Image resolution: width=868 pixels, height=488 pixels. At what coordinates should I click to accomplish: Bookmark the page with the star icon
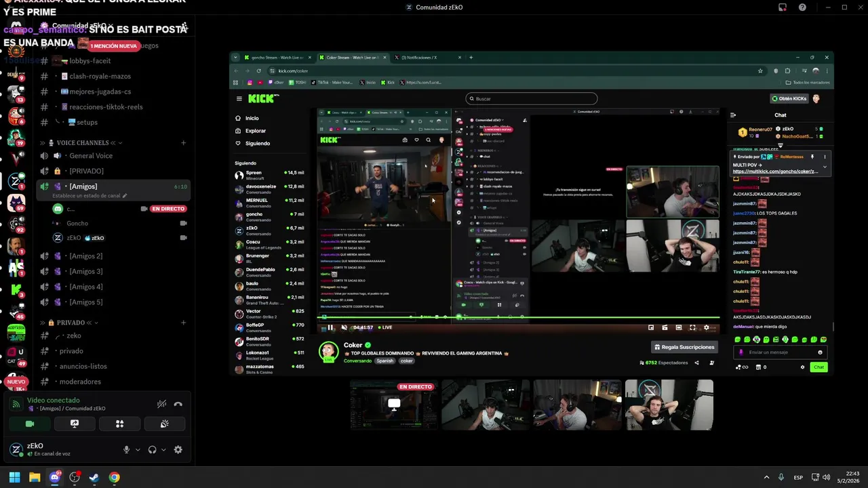pyautogui.click(x=760, y=70)
